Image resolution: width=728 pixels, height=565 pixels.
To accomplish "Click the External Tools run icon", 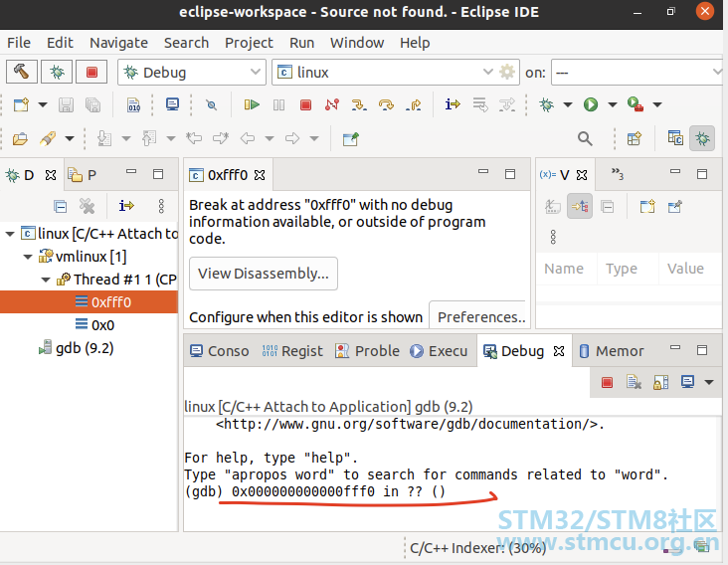I will click(636, 104).
